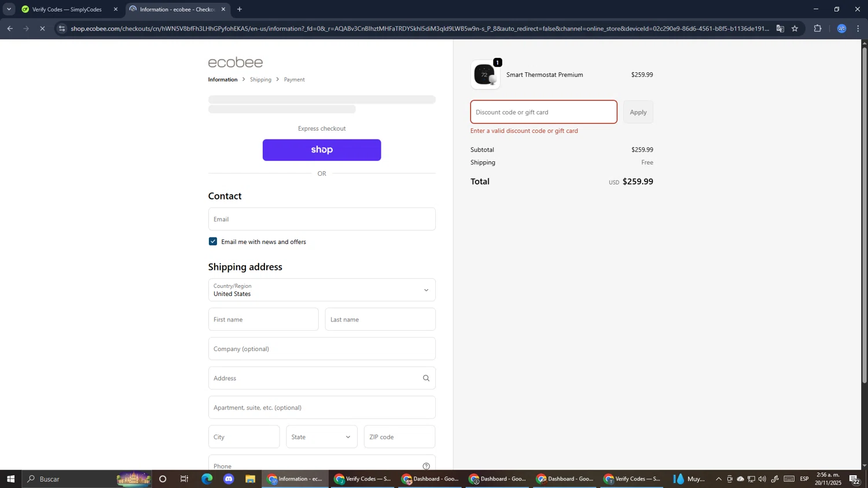Click the search icon in Address field
The height and width of the screenshot is (488, 868).
click(x=426, y=378)
